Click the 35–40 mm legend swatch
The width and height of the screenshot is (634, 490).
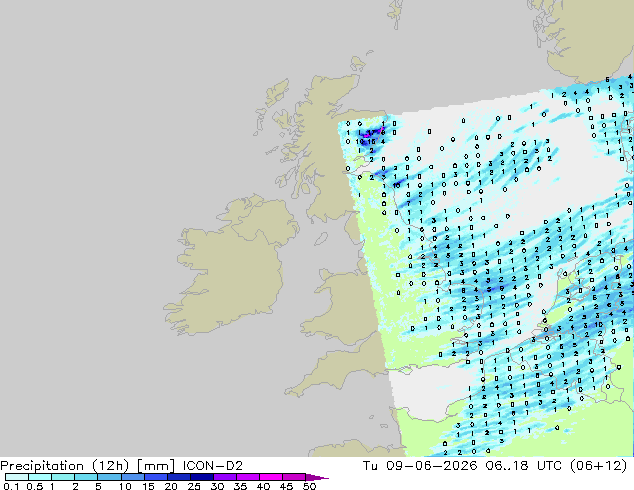click(247, 477)
